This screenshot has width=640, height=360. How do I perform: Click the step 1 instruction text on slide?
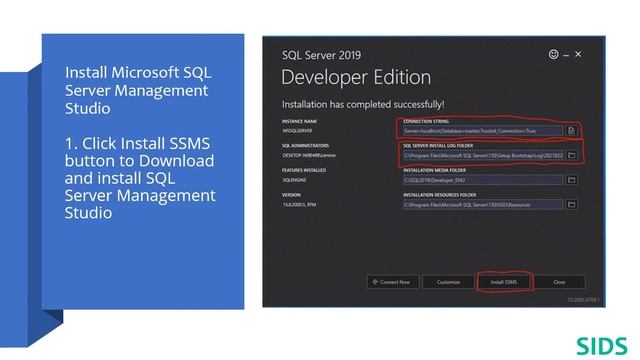click(x=140, y=178)
